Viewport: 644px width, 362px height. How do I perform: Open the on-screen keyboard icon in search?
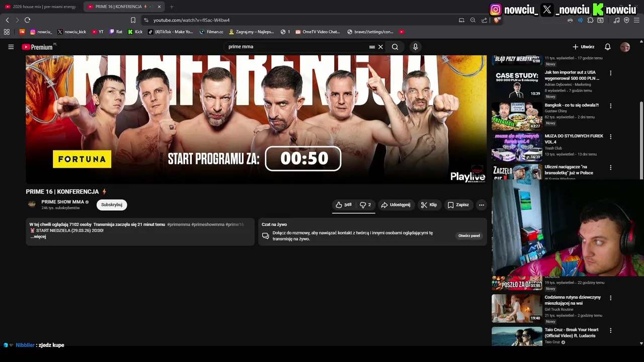[x=372, y=47]
